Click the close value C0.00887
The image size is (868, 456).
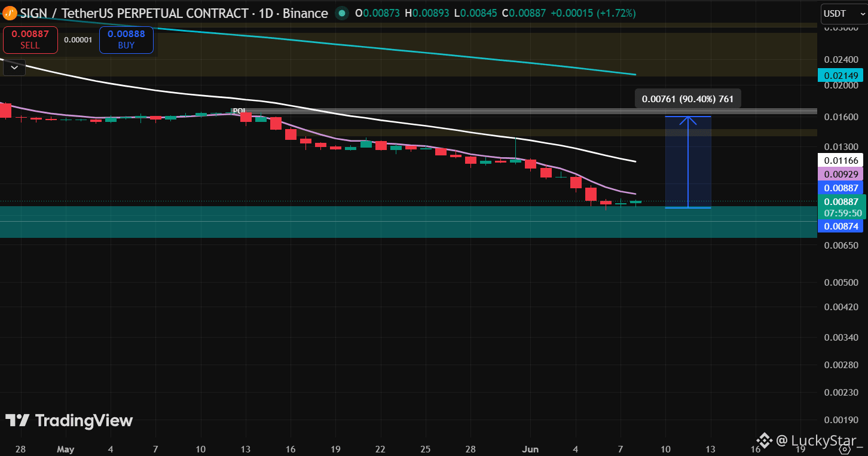(x=524, y=13)
